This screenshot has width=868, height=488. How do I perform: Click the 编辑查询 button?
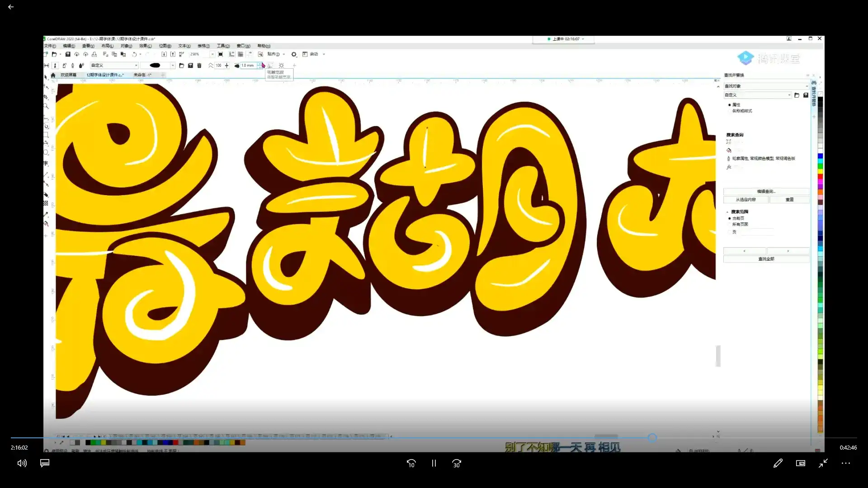click(766, 192)
